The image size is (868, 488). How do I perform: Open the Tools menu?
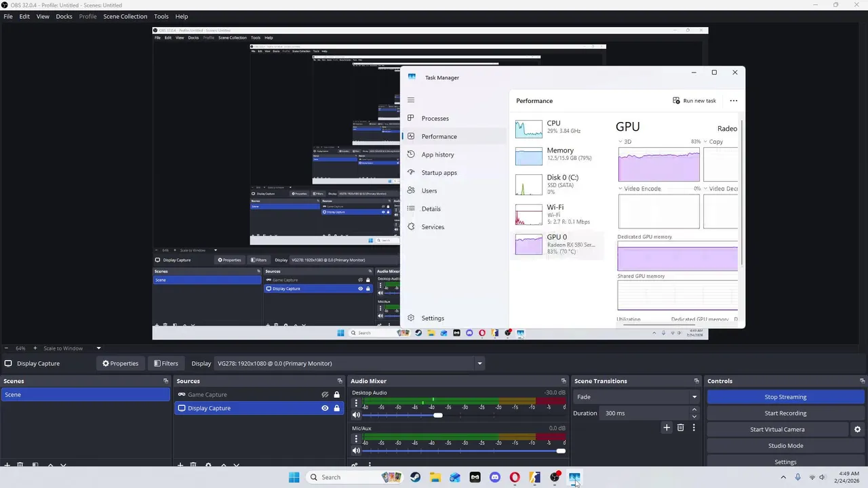(161, 16)
